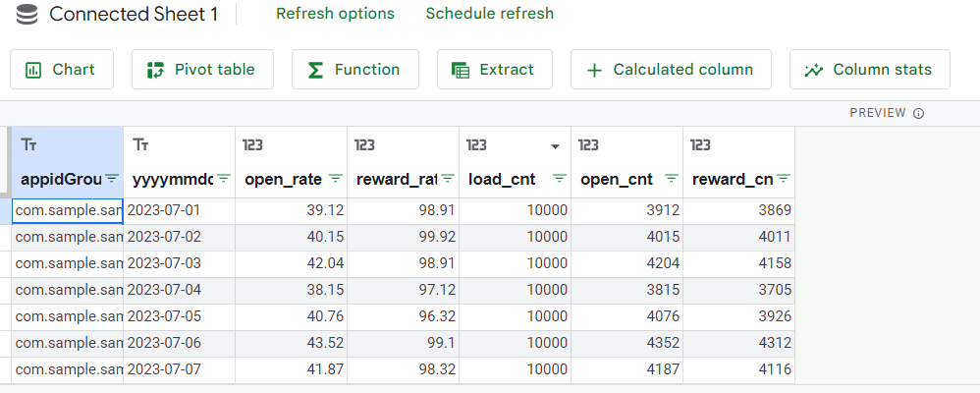Open filter for reward_cnt column
Viewport: 980px width, 393px height.
pyautogui.click(x=784, y=179)
